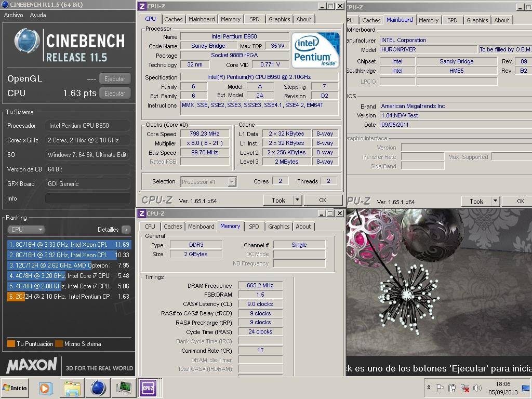Switch to Mainboard tab in top CPU-Z window
532x399 pixels.
(x=202, y=19)
